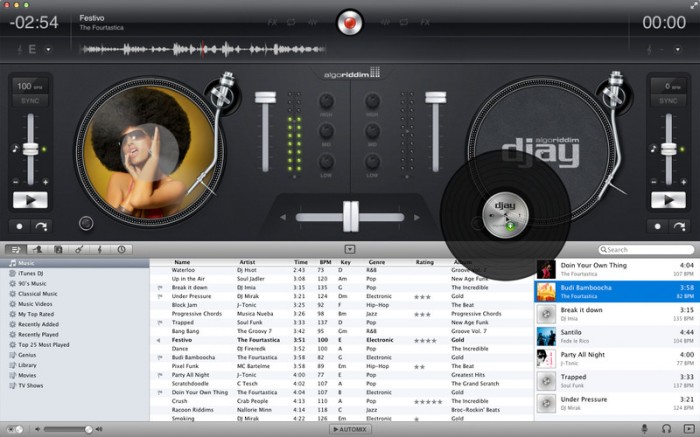Click microphone icon in bottom bar
This screenshot has height=437, width=700.
tap(644, 429)
